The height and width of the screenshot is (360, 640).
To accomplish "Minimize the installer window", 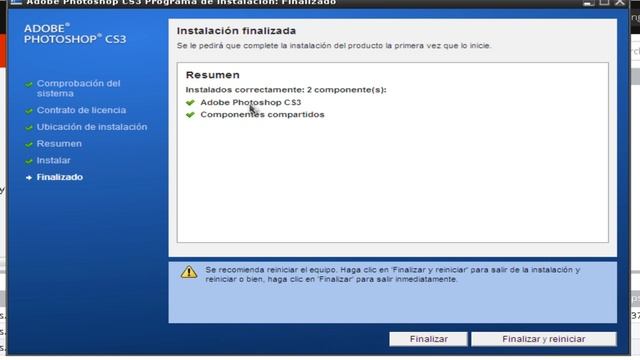I will [588, 2].
